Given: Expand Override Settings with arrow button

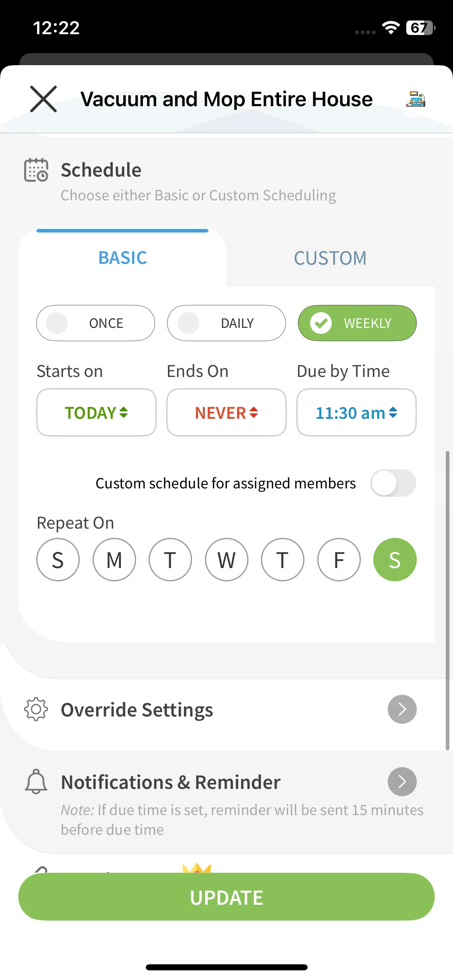Looking at the screenshot, I should coord(402,709).
